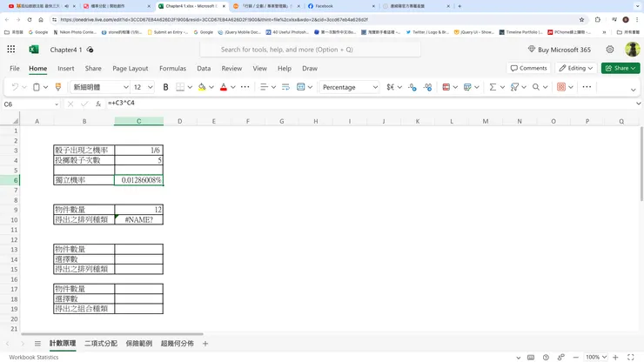Click the green Share button
The height and width of the screenshot is (362, 644).
[x=621, y=68]
